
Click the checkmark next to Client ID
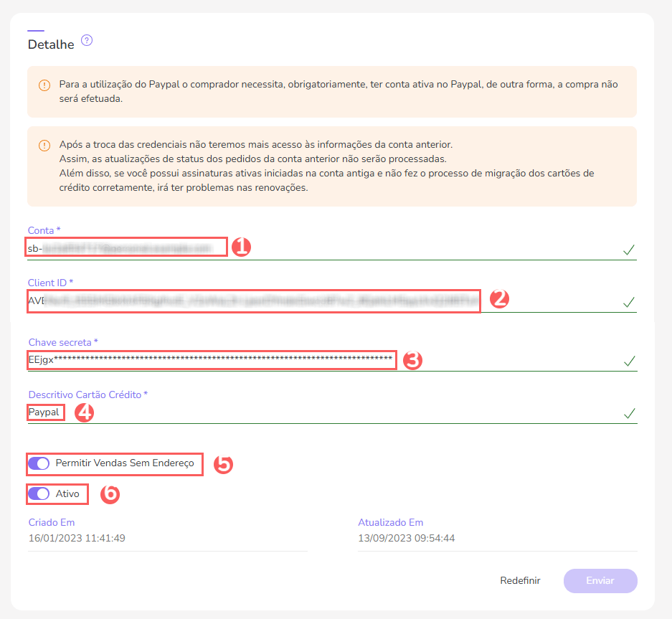point(629,303)
